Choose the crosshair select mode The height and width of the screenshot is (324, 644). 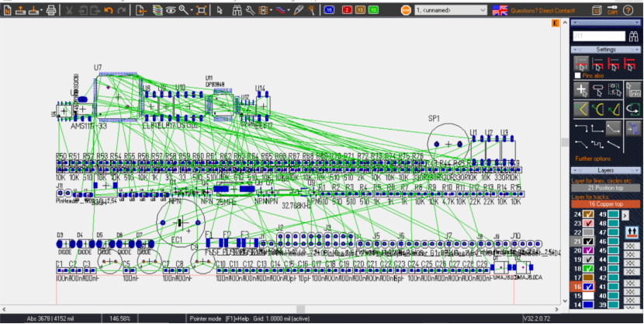581,89
